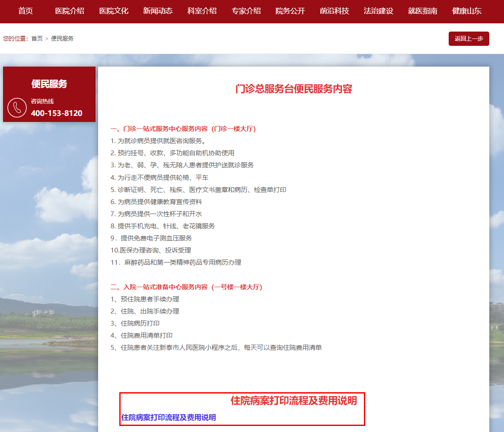The image size is (504, 432).
Task: Open 新闻动态 from the navigation bar
Action: (x=158, y=11)
